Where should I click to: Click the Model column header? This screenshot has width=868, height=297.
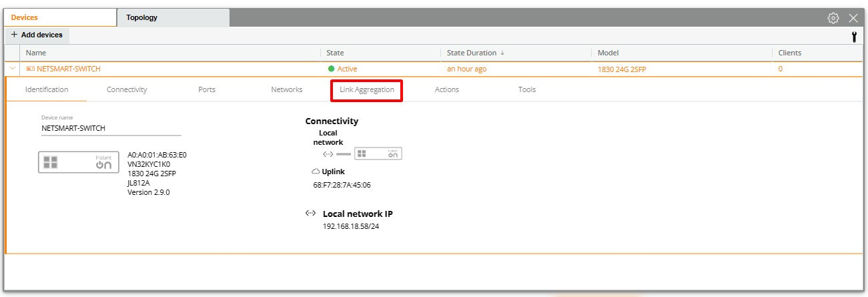pos(608,53)
